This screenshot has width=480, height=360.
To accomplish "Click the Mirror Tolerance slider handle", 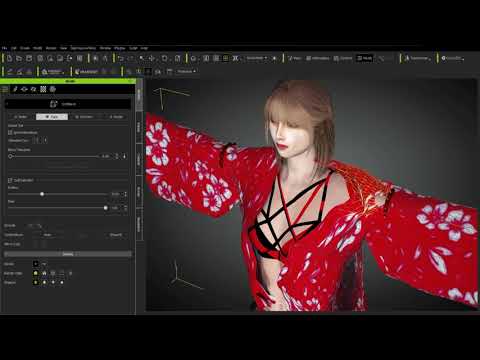I will pos(10,156).
